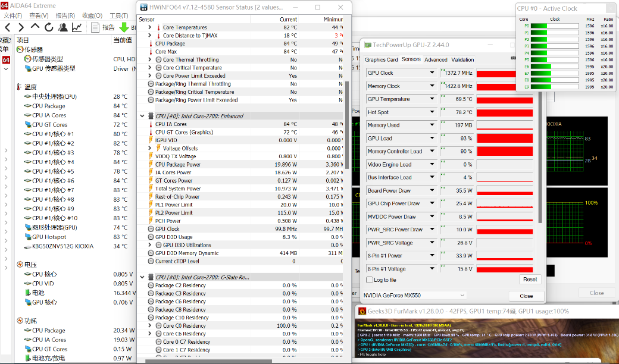Click the Geeks3D FurMark title icon
The image size is (619, 364).
click(362, 311)
